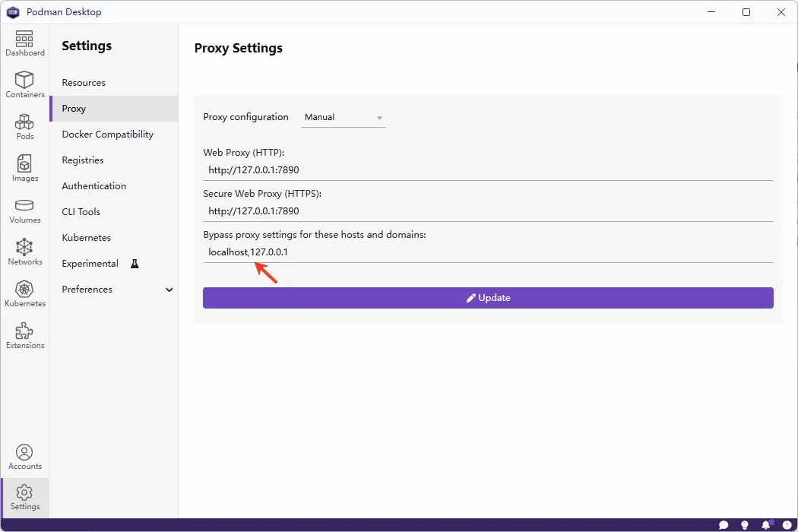The image size is (798, 532).
Task: Click the bypass hosts input field
Action: [x=488, y=252]
